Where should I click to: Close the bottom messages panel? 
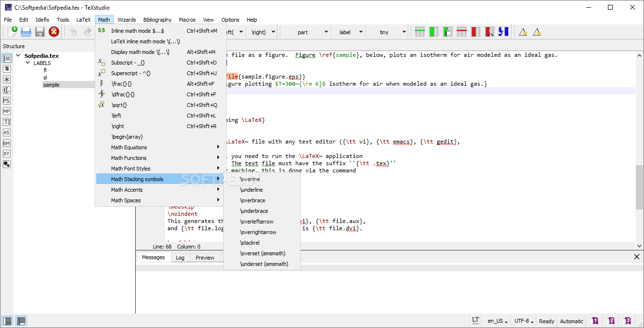(x=636, y=257)
